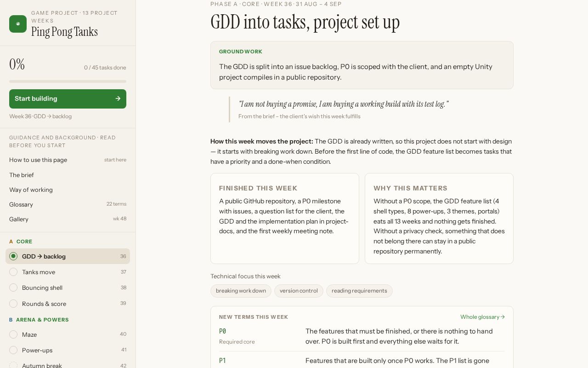Click the arrow icon in Start building button

tap(118, 98)
